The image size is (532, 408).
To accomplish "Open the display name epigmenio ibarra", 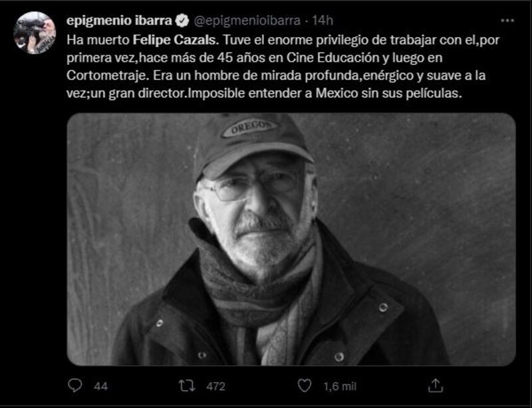I will pos(120,21).
